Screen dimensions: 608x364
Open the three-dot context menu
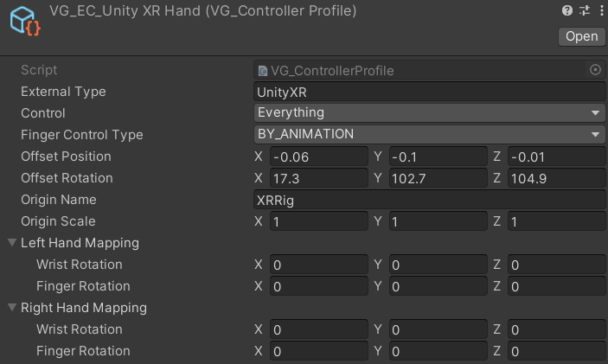tap(601, 10)
